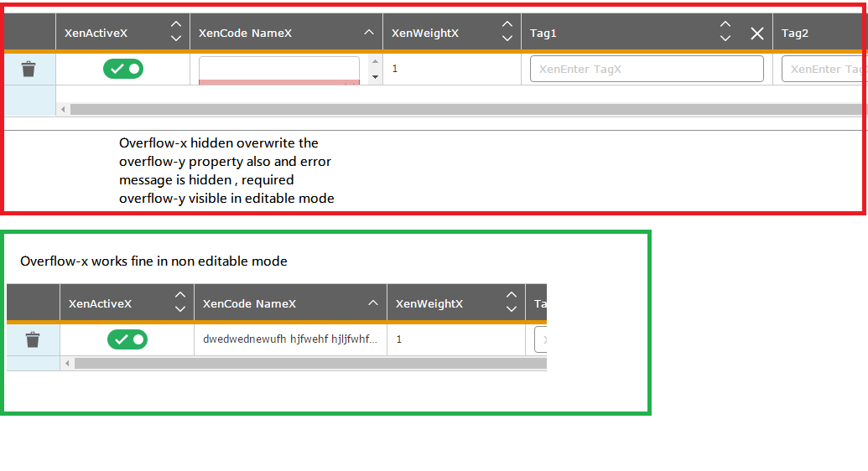Focus the Tag1 'XenEnter TagX' input field
Viewport: 868px width, 471px height.
pyautogui.click(x=647, y=69)
